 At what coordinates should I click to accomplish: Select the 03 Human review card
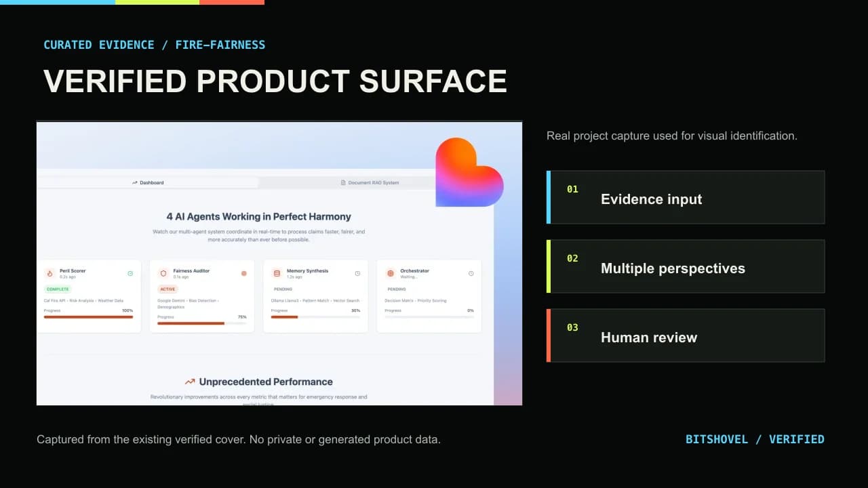coord(686,335)
